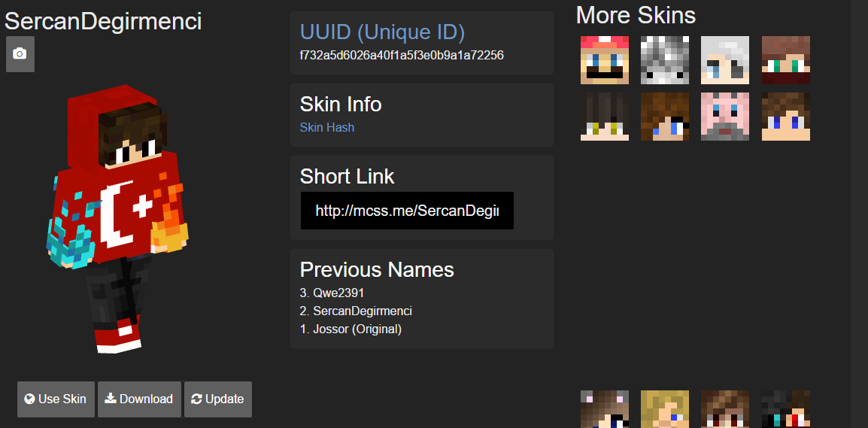Open the cat-eared skin head at bottom
This screenshot has height=428, width=868.
coord(605,409)
